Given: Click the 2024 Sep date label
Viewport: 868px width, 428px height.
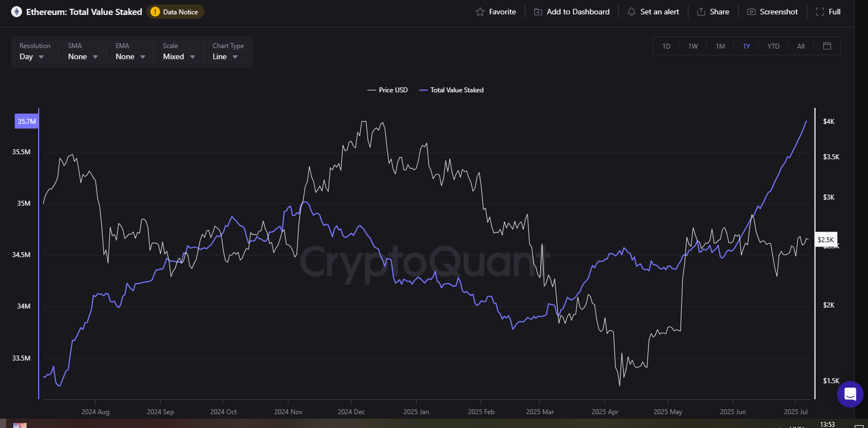Looking at the screenshot, I should coord(160,412).
